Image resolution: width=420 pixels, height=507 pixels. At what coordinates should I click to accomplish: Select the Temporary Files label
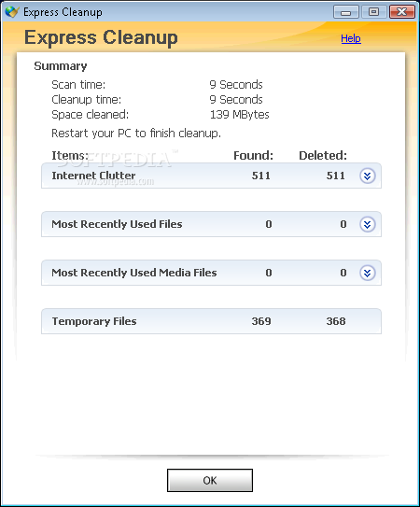[x=94, y=321]
